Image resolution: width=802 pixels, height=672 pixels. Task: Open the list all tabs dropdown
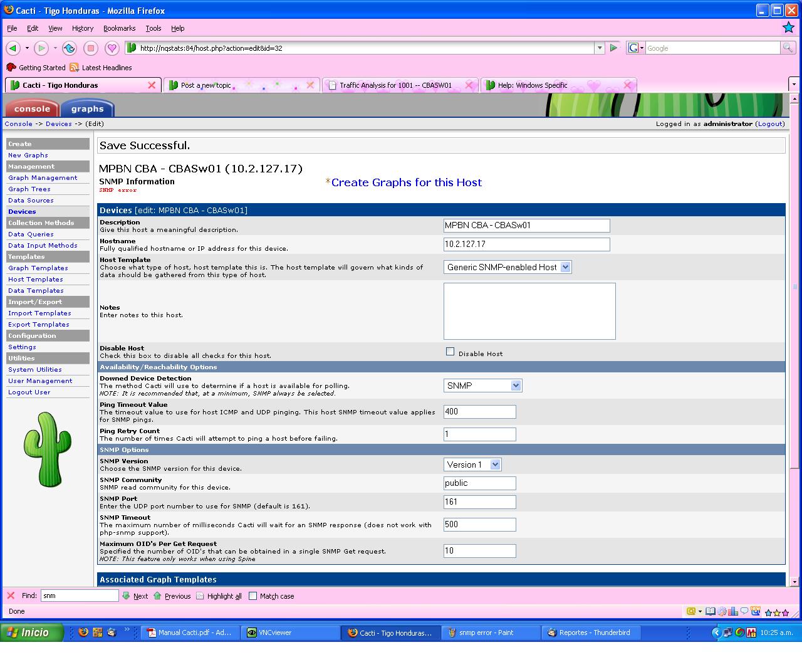[x=793, y=84]
